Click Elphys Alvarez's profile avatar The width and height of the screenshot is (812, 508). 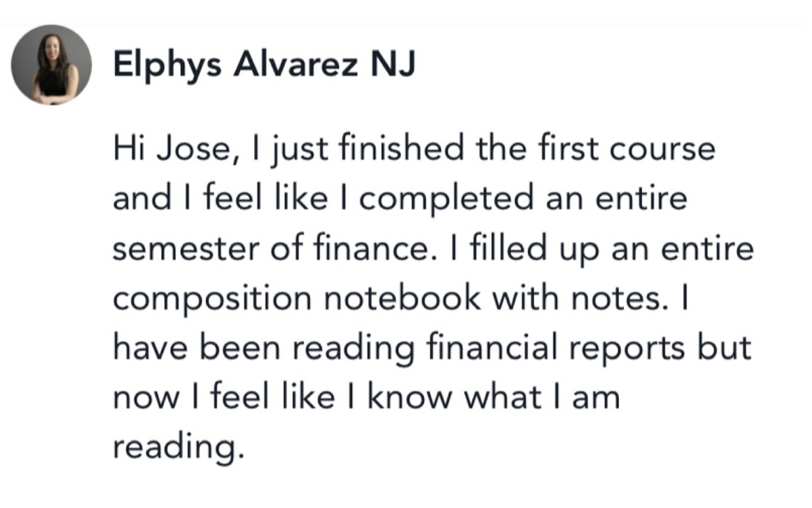point(52,64)
